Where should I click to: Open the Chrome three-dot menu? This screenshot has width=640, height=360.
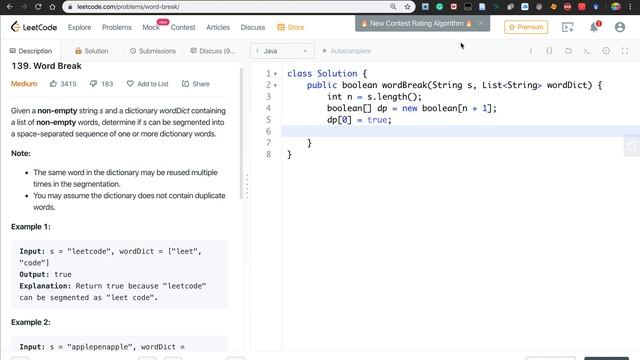pyautogui.click(x=631, y=7)
